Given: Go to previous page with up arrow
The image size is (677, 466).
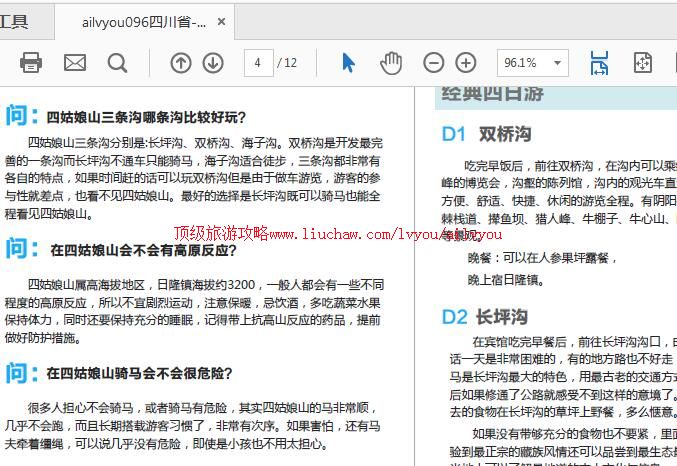Looking at the screenshot, I should (180, 63).
